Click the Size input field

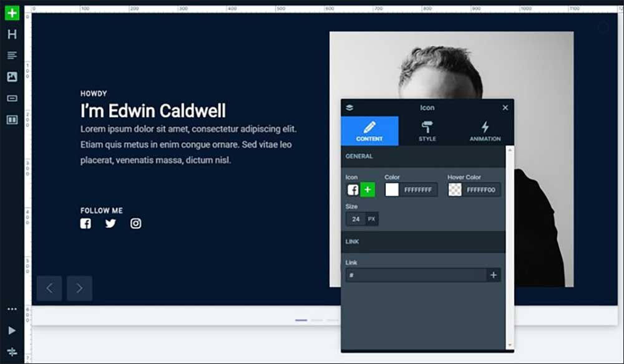356,219
